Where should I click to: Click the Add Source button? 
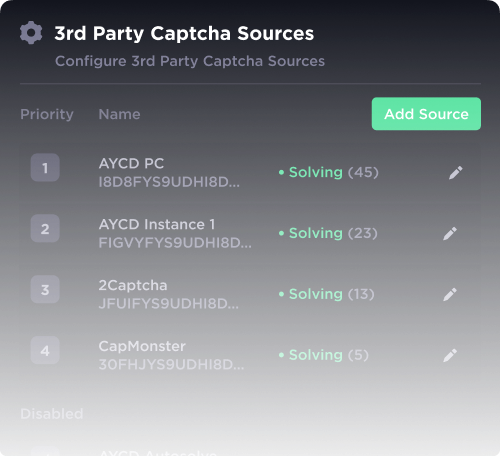[426, 114]
